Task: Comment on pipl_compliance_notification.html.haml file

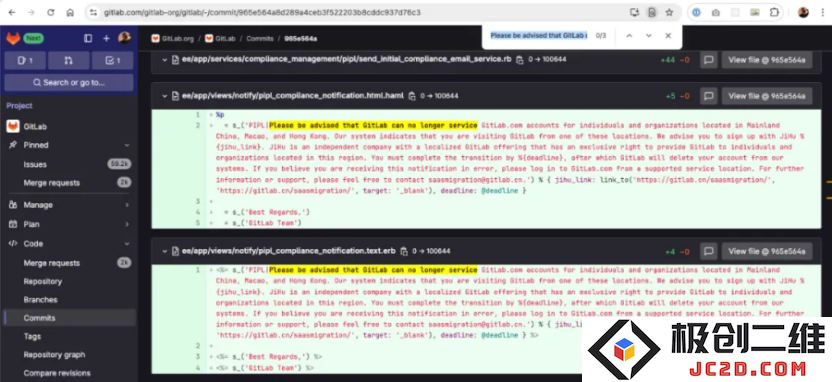Action: (708, 96)
